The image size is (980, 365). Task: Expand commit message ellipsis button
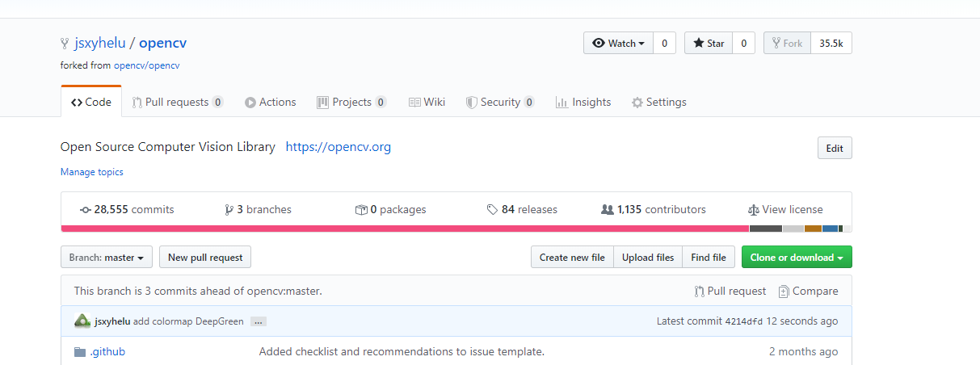click(x=259, y=321)
